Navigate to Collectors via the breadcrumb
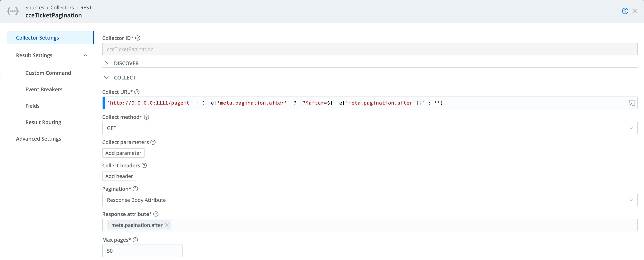This screenshot has height=260, width=644. pyautogui.click(x=62, y=7)
